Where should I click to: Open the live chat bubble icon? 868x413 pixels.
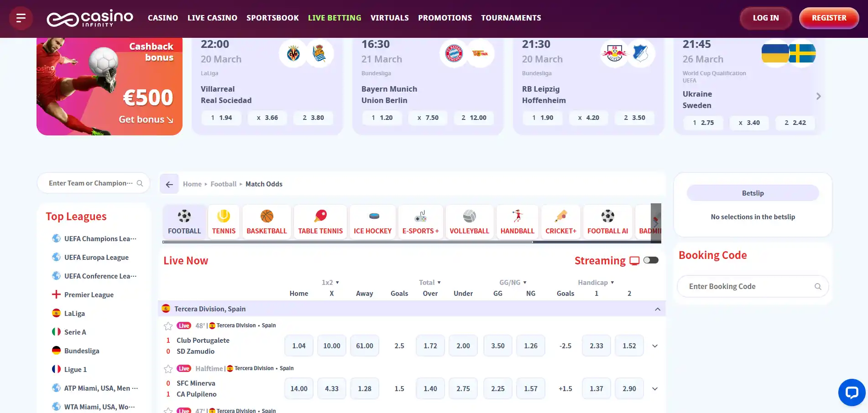(x=852, y=392)
